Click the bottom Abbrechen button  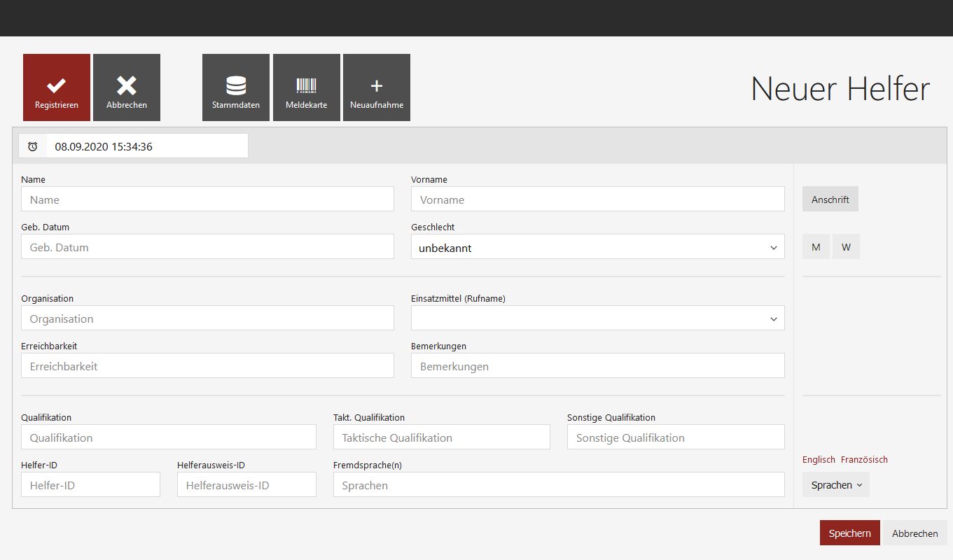tap(914, 533)
